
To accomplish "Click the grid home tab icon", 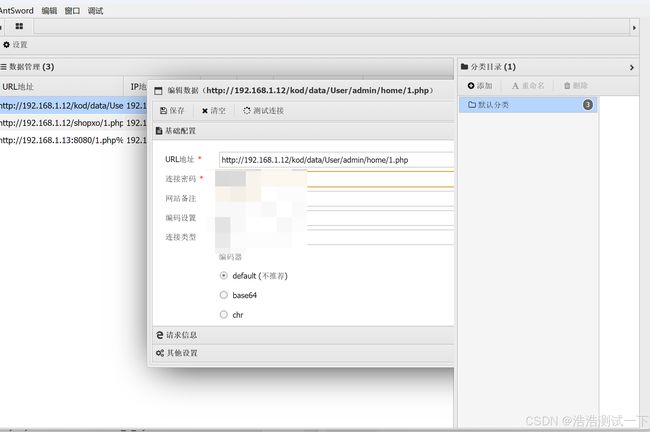I will coord(19,27).
